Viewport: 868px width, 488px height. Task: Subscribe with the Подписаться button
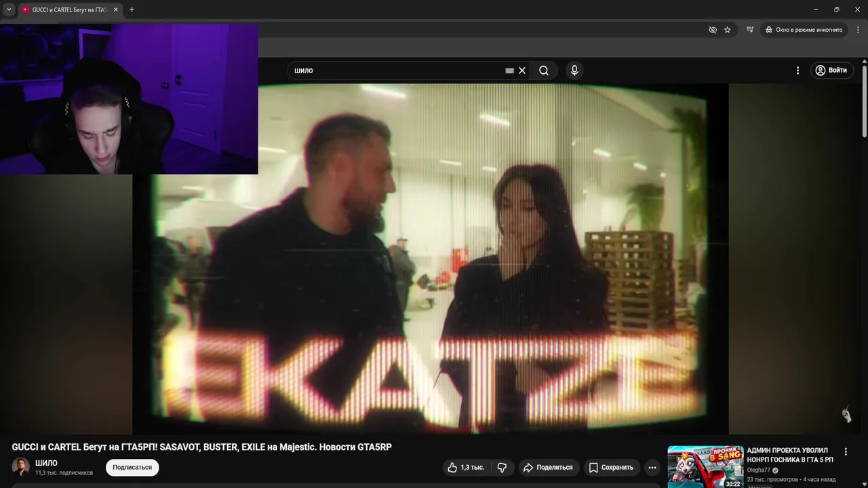(132, 468)
